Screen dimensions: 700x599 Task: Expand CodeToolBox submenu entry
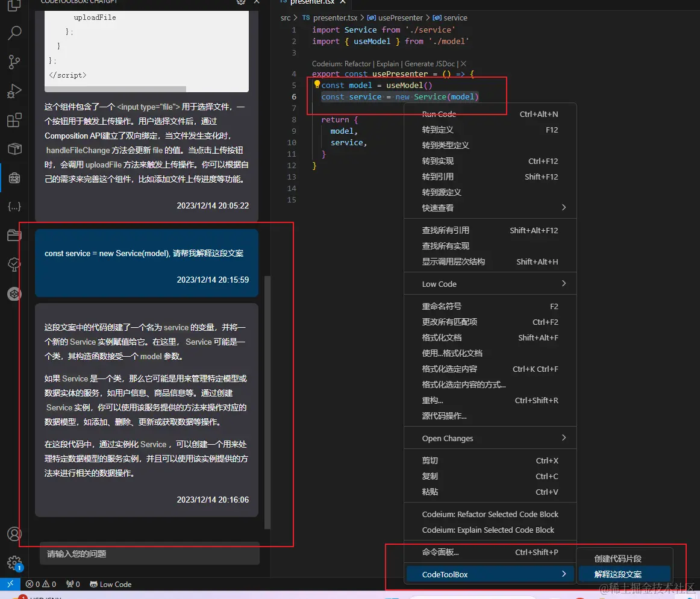[490, 574]
